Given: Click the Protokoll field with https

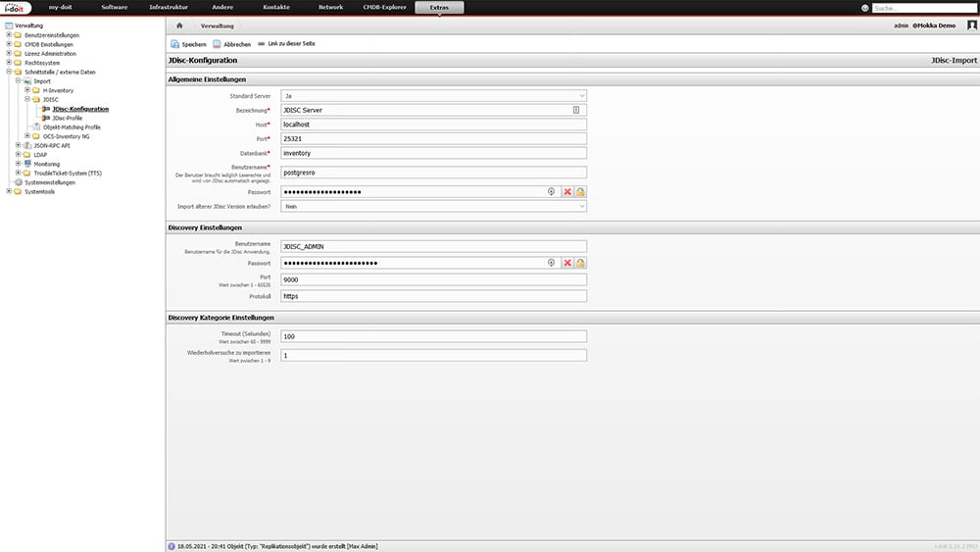Looking at the screenshot, I should click(434, 296).
